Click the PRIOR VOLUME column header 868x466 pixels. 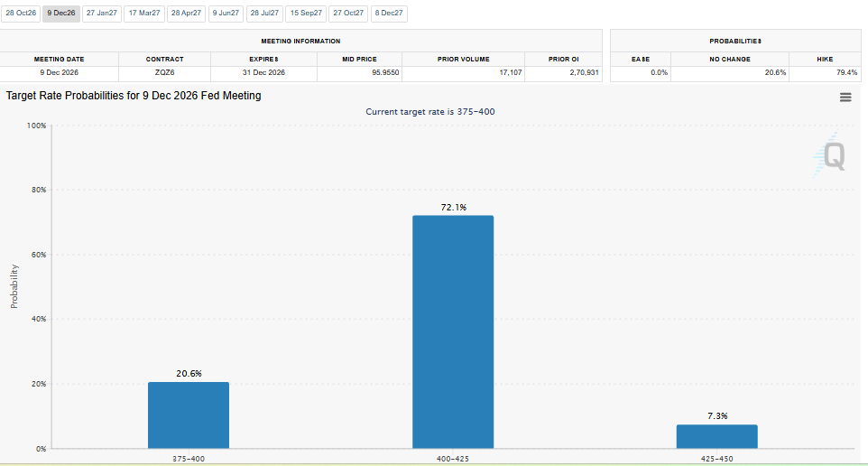(x=464, y=60)
